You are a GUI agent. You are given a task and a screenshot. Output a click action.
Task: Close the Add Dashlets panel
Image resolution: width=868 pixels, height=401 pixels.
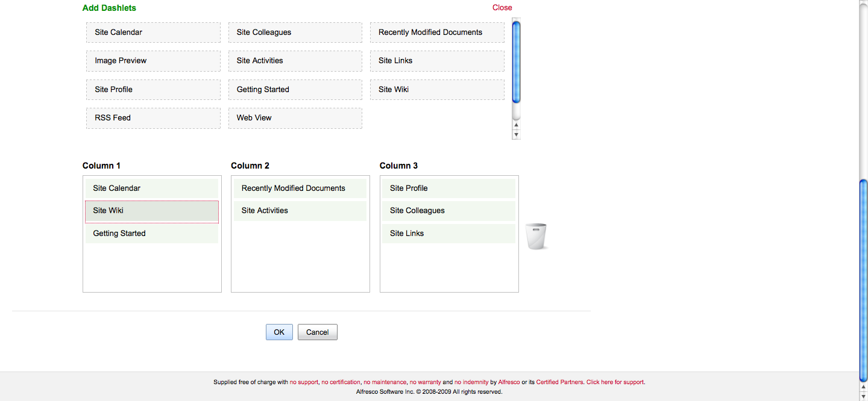502,8
